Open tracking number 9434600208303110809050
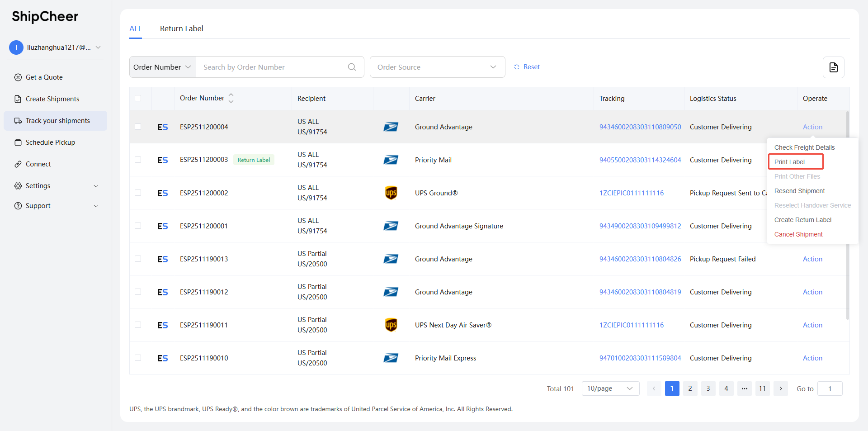868x431 pixels. (640, 127)
